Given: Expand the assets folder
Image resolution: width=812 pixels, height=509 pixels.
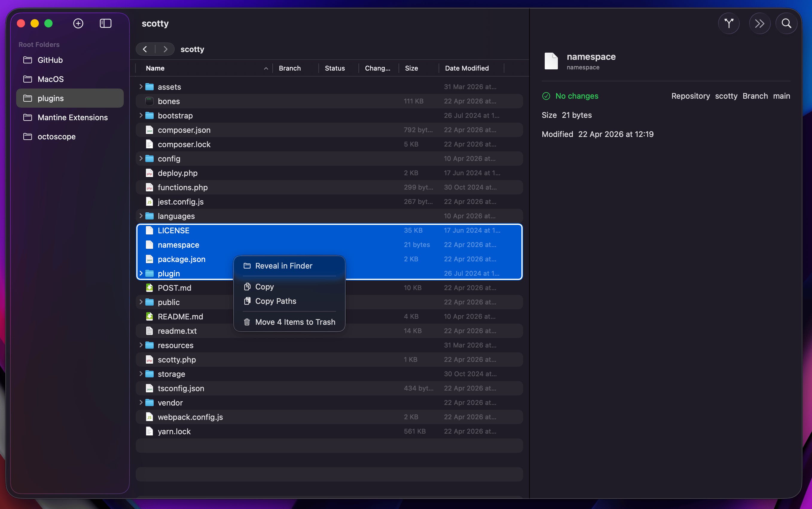Looking at the screenshot, I should click(x=141, y=86).
